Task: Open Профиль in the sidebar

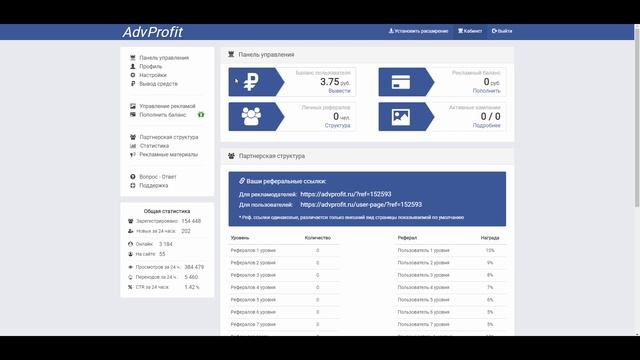Action: pos(151,67)
